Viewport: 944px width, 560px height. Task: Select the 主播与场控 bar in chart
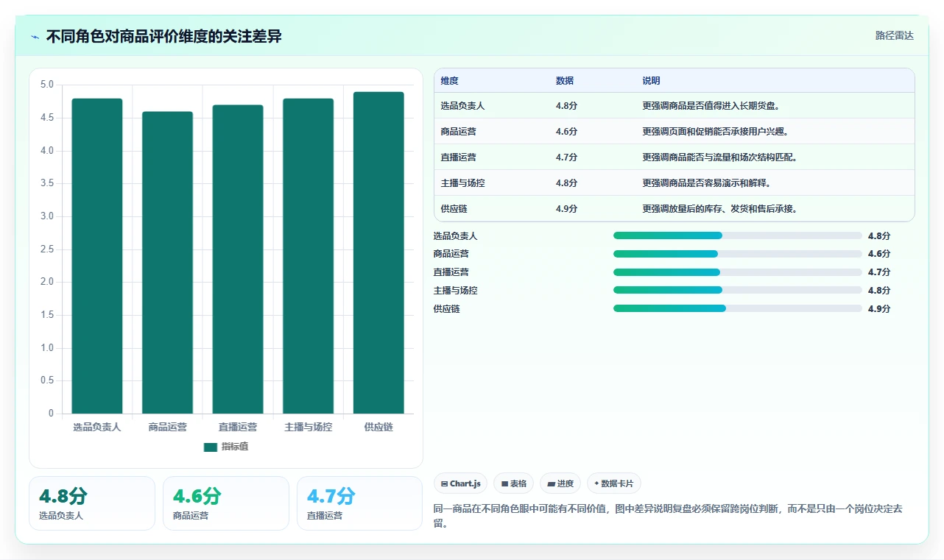coord(308,256)
